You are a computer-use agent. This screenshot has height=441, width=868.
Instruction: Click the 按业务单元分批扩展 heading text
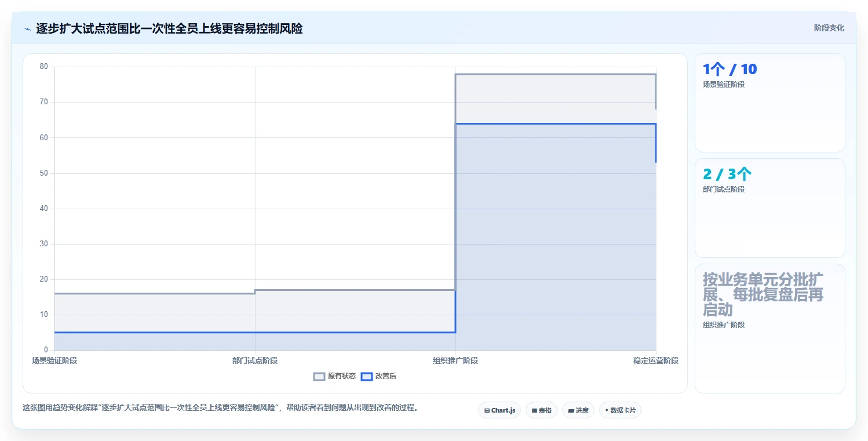[x=763, y=294]
